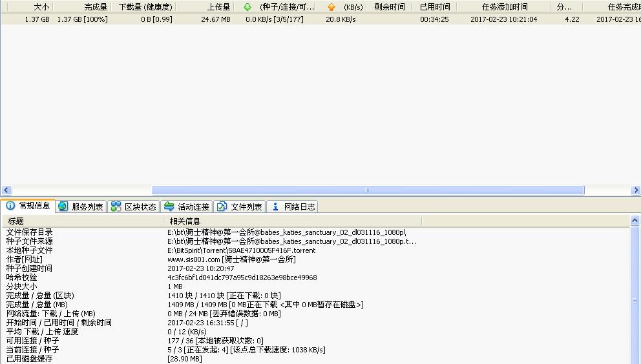Click the arrows icon on 活动连接 tab
641x364 pixels.
tap(169, 207)
